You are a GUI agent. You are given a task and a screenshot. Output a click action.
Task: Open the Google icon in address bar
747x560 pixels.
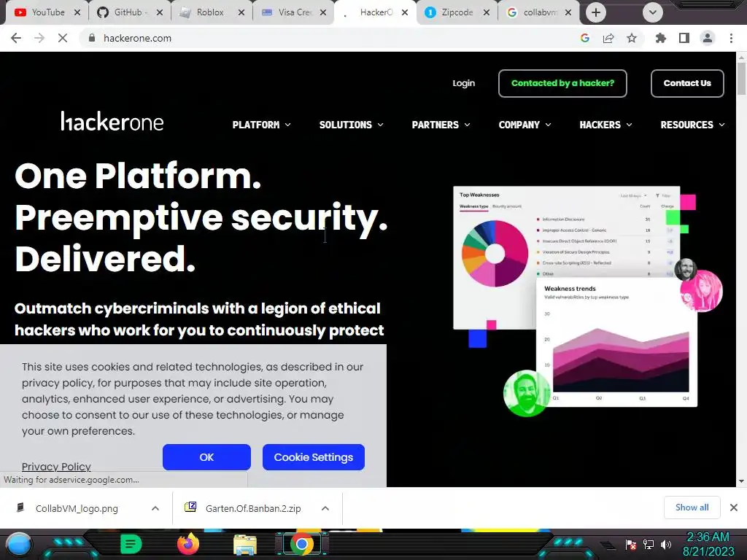pyautogui.click(x=585, y=38)
